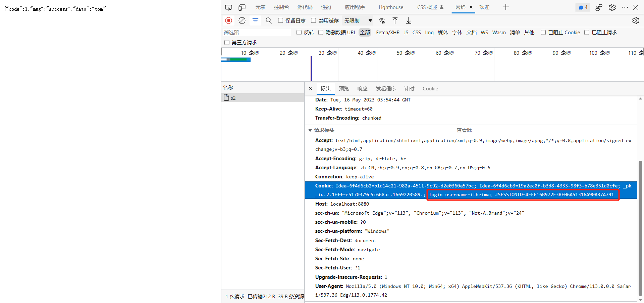644x303 pixels.
Task: Filter requests by Img type
Action: (429, 33)
